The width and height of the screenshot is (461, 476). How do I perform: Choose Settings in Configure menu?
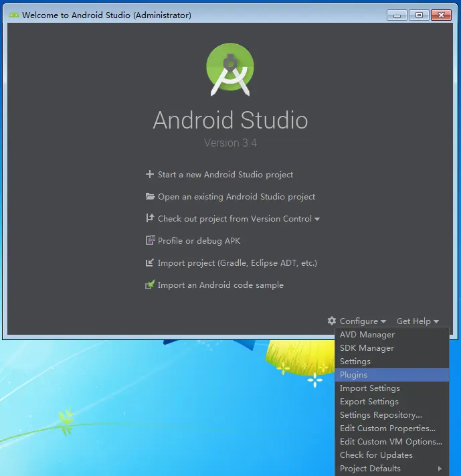tap(392, 362)
